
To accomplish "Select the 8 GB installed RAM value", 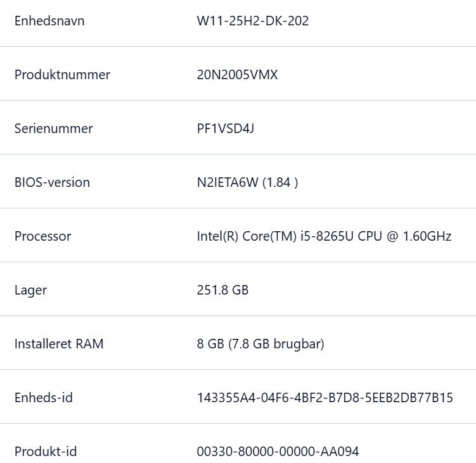I will (x=210, y=344).
